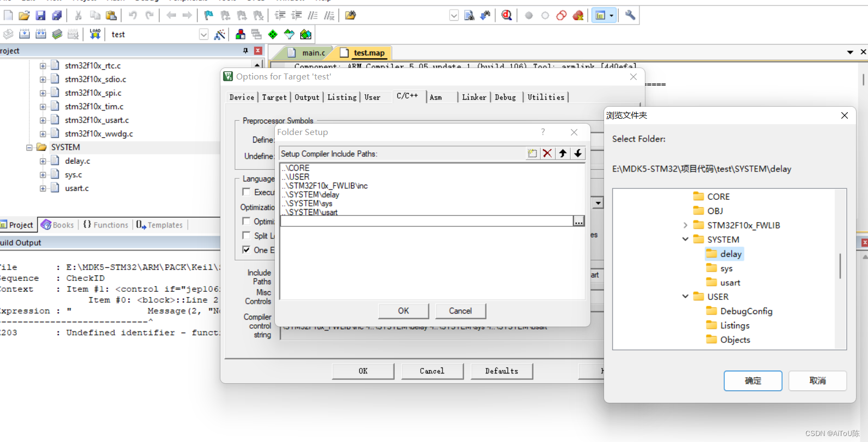Open Options for Target magic wand icon
The image size is (868, 442).
click(x=220, y=34)
